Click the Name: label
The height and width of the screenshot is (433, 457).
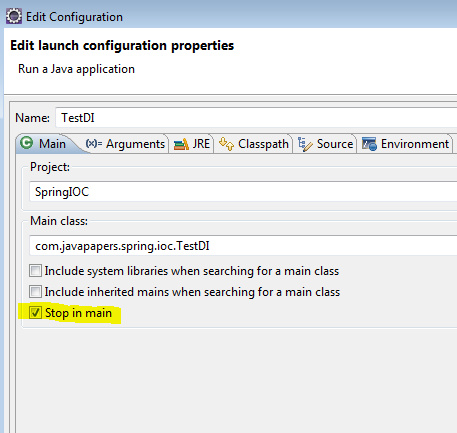32,118
